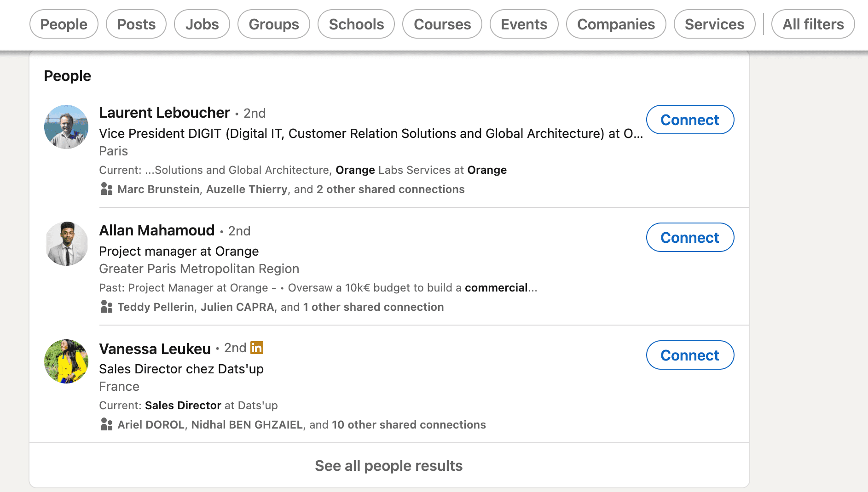Filter search by Events
868x492 pixels.
coord(524,24)
